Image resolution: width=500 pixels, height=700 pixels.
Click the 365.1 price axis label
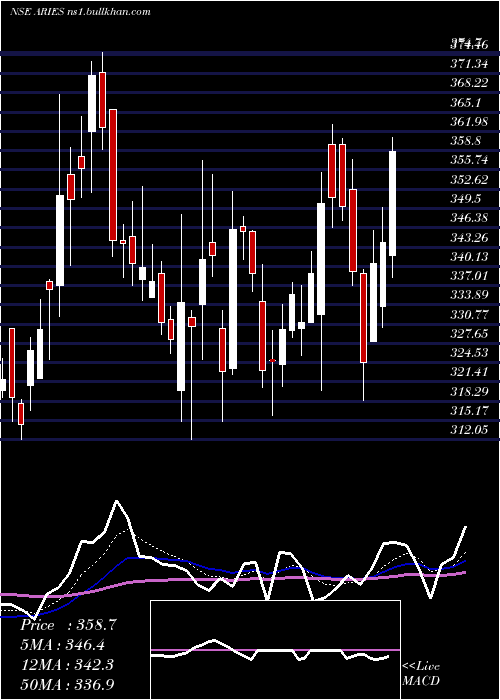(x=466, y=102)
